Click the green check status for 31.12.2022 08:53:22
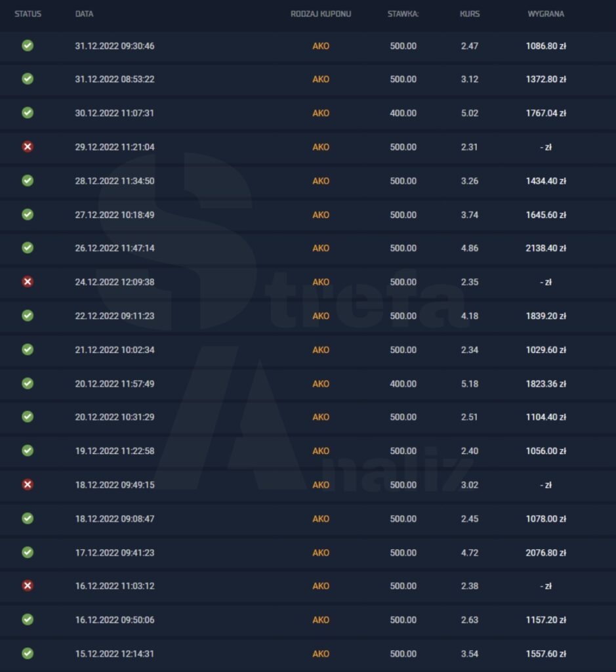The height and width of the screenshot is (672, 616). tap(28, 79)
